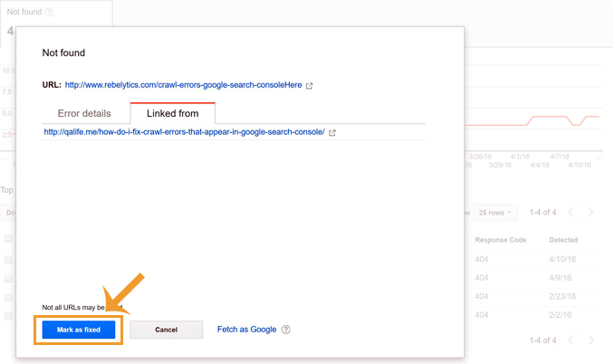Switch to Error details tab
Viewport: 616px width, 364px height.
84,113
